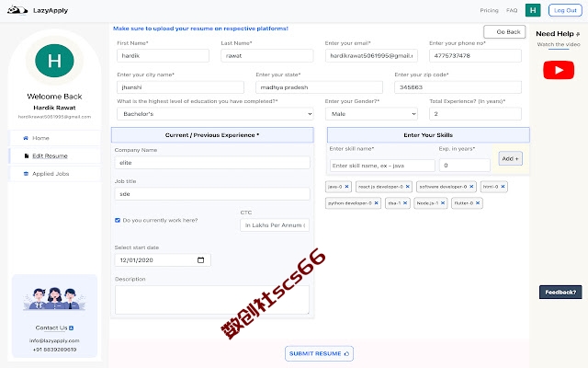
Task: Remove the java-0 skill tag
Action: (347, 186)
